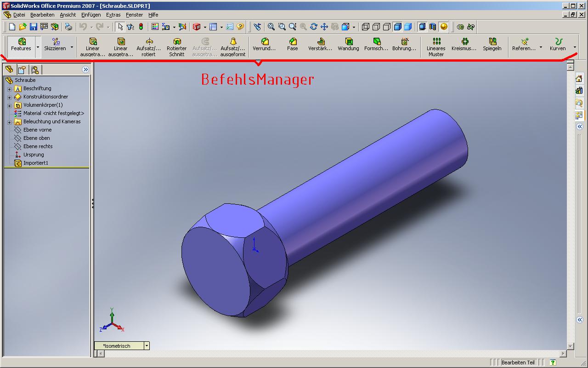This screenshot has width=588, height=368.
Task: Click the Verstärkung rib tool
Action: (321, 45)
